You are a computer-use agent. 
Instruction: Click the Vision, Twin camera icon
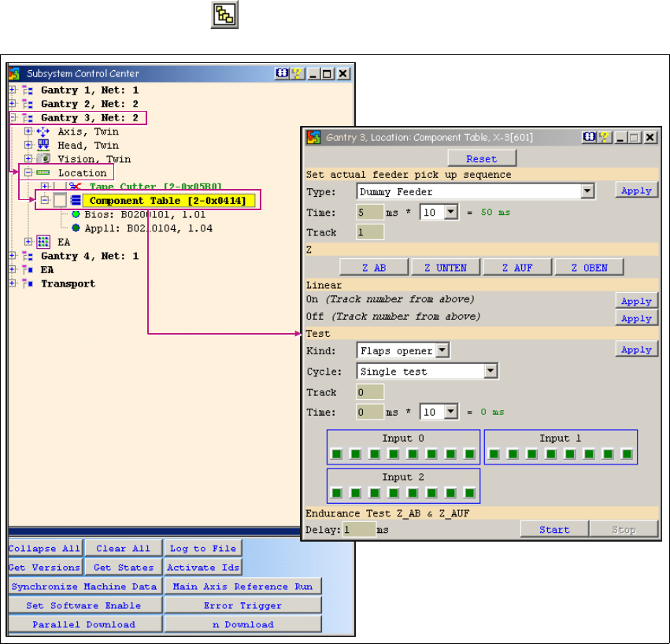(x=44, y=159)
